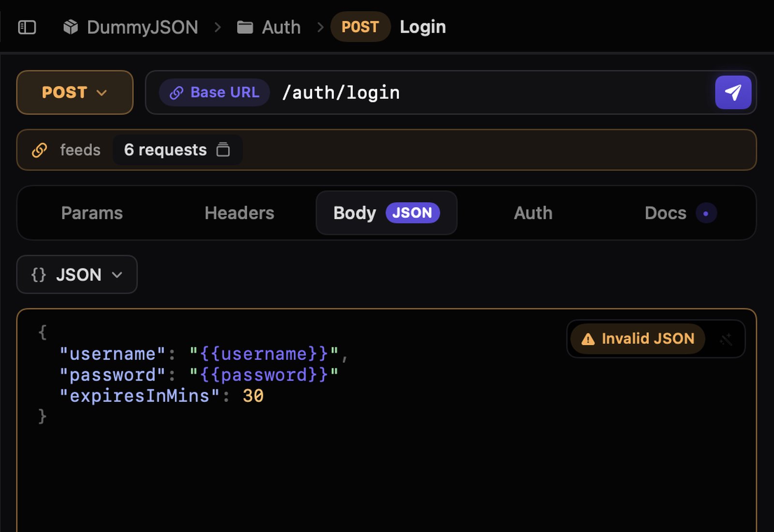Click the JSON badge on Body tab

(x=413, y=213)
